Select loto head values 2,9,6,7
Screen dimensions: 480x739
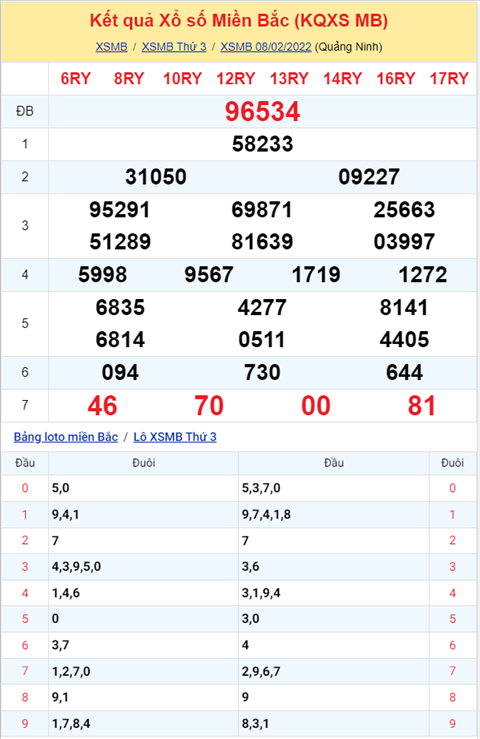[261, 671]
